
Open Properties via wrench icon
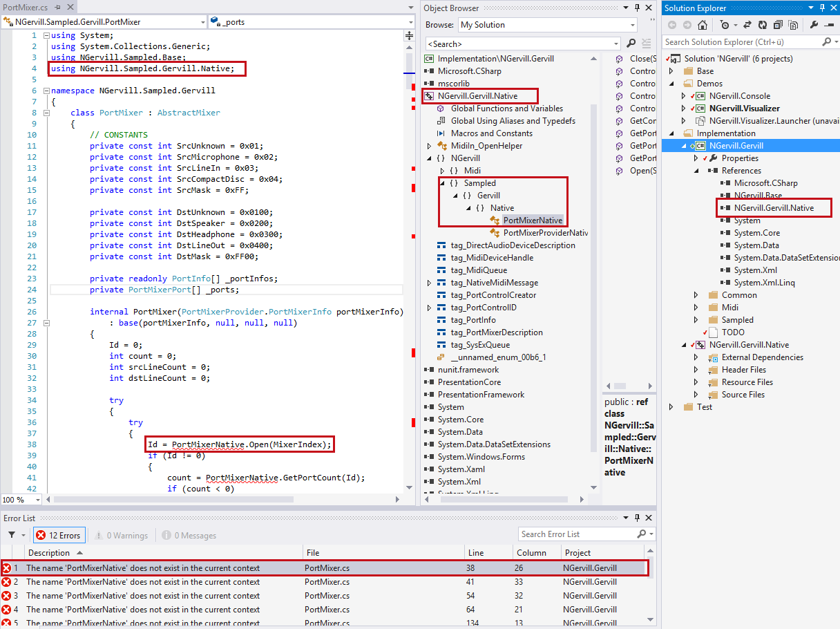click(x=814, y=25)
